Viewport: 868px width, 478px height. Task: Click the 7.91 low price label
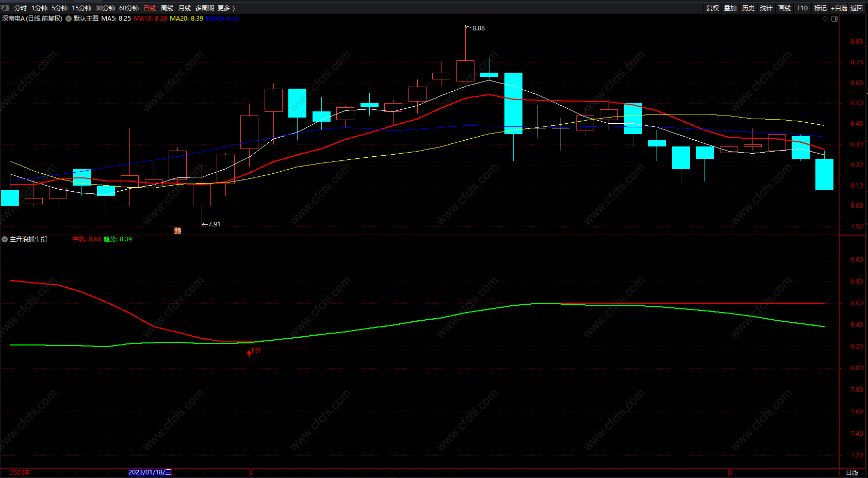214,224
